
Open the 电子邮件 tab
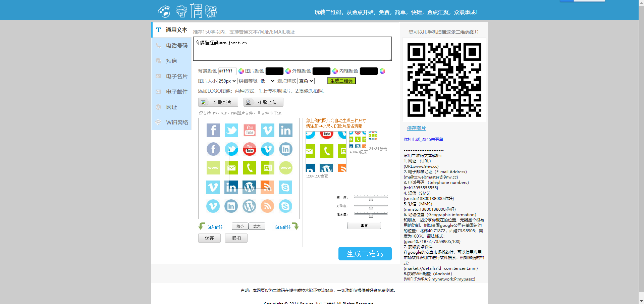[x=172, y=92]
